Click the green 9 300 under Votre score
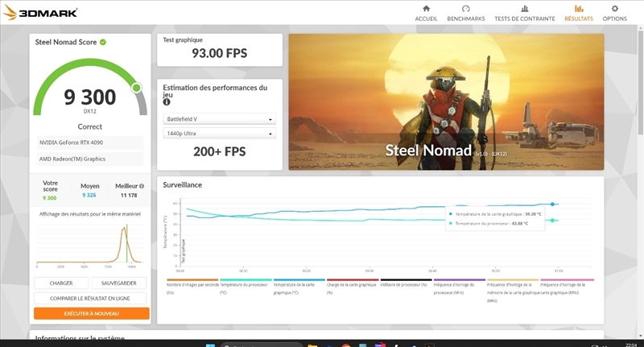The width and height of the screenshot is (644, 347). point(50,198)
